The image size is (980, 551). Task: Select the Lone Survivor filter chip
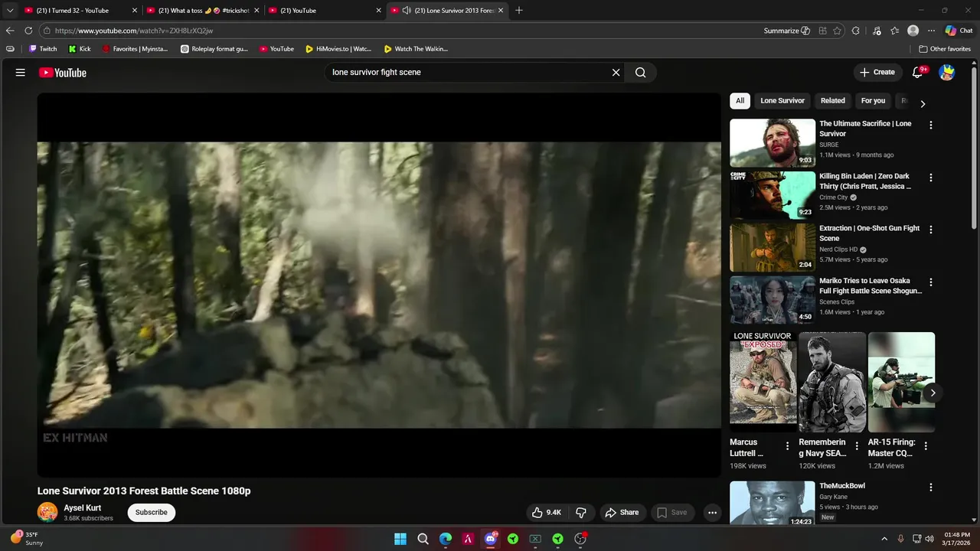[x=782, y=100]
